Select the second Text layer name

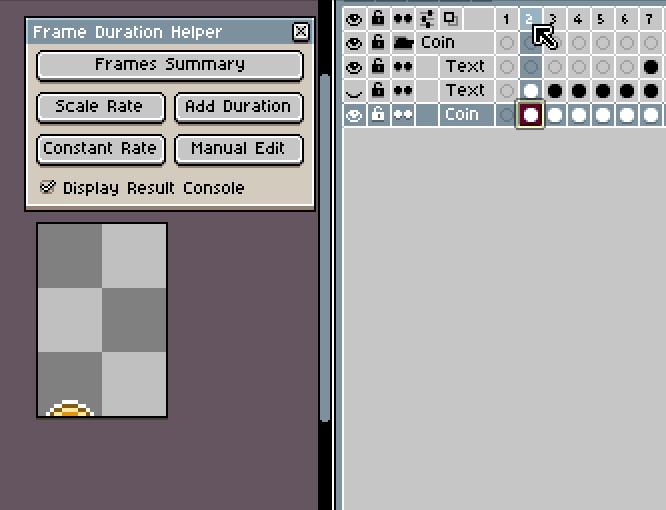(x=465, y=90)
